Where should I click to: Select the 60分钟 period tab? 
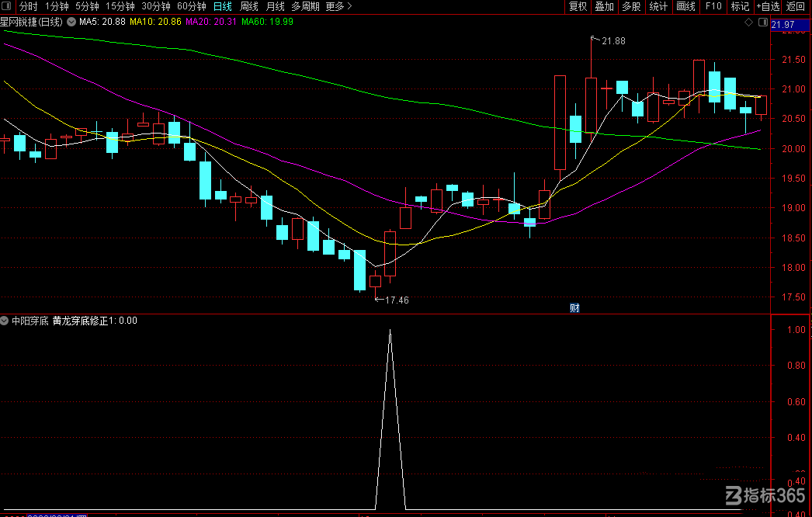pos(192,6)
